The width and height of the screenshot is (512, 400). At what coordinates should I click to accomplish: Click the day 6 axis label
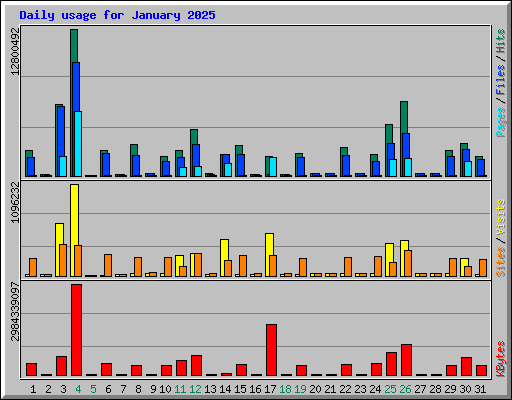pyautogui.click(x=108, y=389)
